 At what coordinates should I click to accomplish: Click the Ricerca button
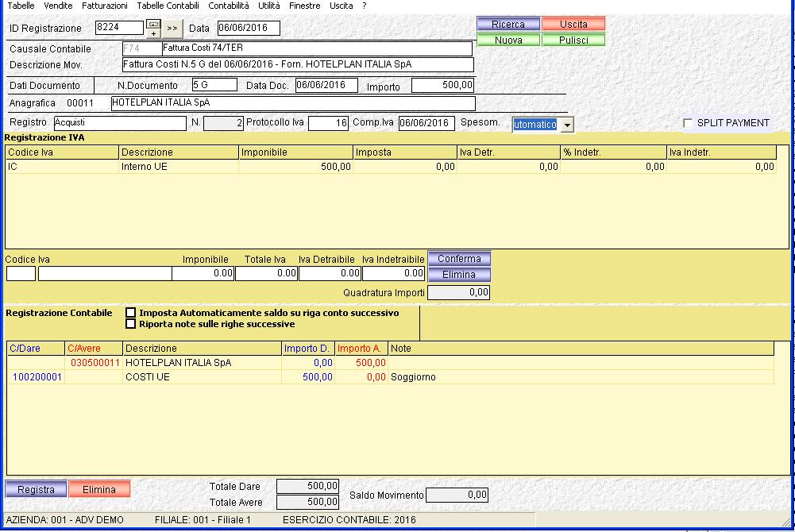click(508, 25)
